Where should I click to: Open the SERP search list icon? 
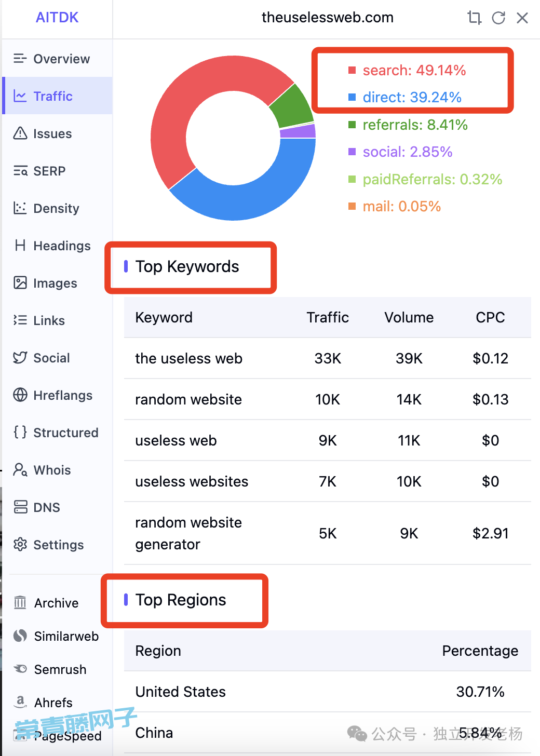coord(20,171)
